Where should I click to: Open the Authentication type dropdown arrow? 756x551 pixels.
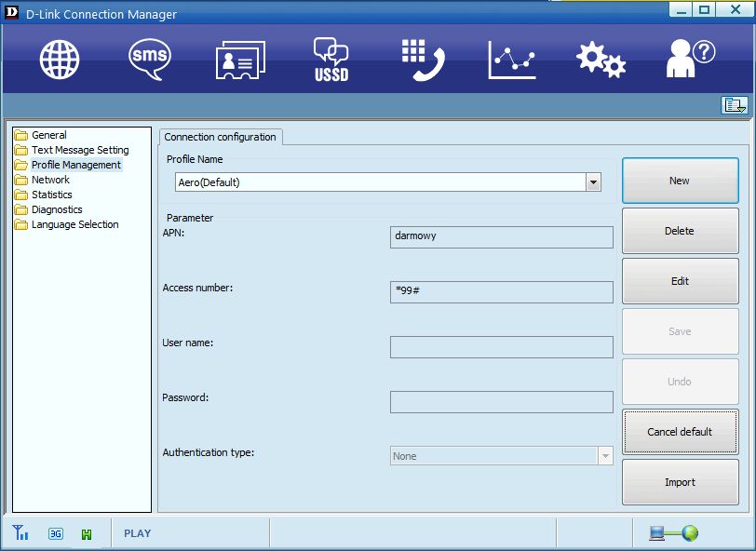tap(605, 456)
